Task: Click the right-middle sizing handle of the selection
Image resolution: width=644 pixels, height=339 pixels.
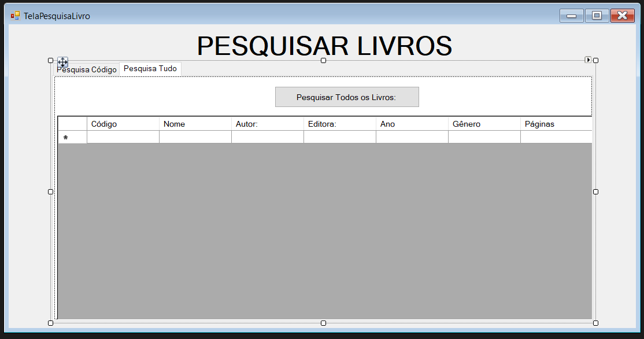Action: (595, 191)
